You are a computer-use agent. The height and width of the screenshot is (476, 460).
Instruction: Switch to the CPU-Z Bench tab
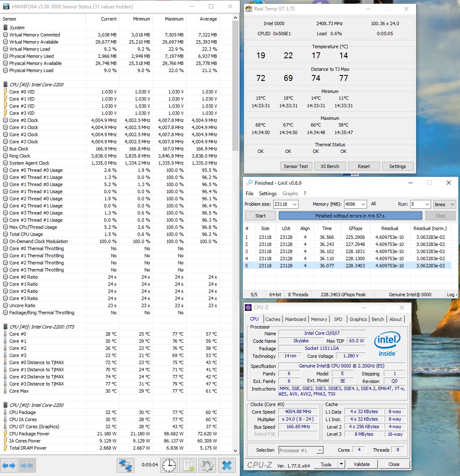click(378, 319)
